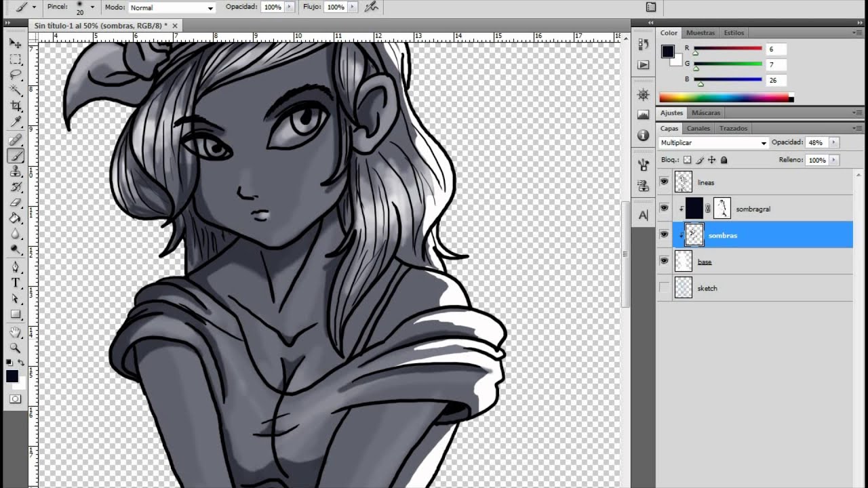
Task: Show the sketch layer
Action: coord(664,287)
